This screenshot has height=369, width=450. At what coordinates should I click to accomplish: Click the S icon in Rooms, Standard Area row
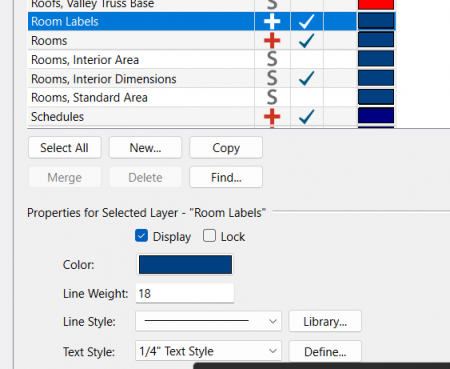pyautogui.click(x=272, y=97)
